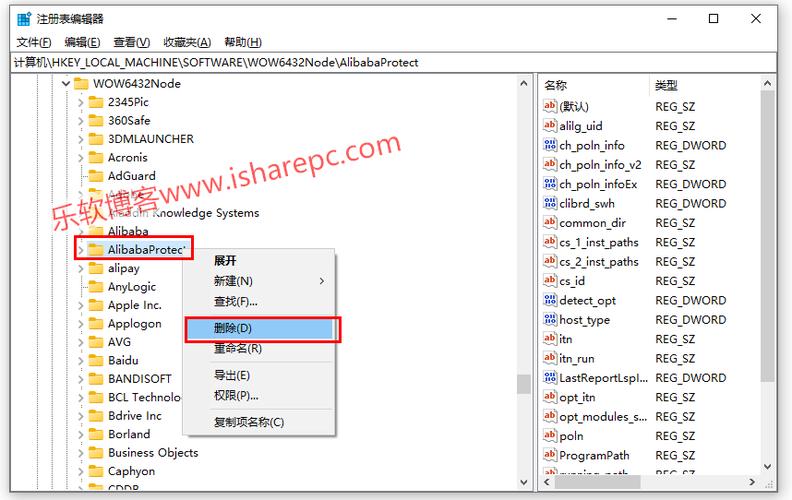Click the 3DMLAUNCHER folder icon
Screen dimensions: 792x500
[95, 139]
